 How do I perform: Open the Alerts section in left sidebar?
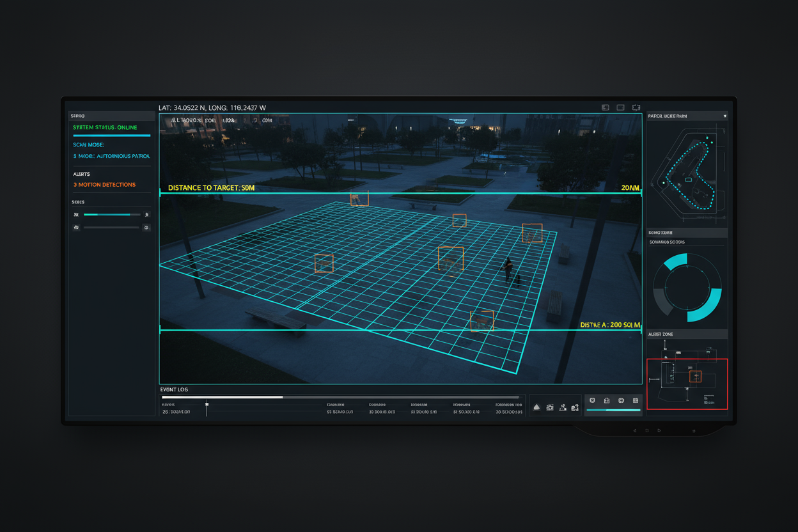pos(82,173)
